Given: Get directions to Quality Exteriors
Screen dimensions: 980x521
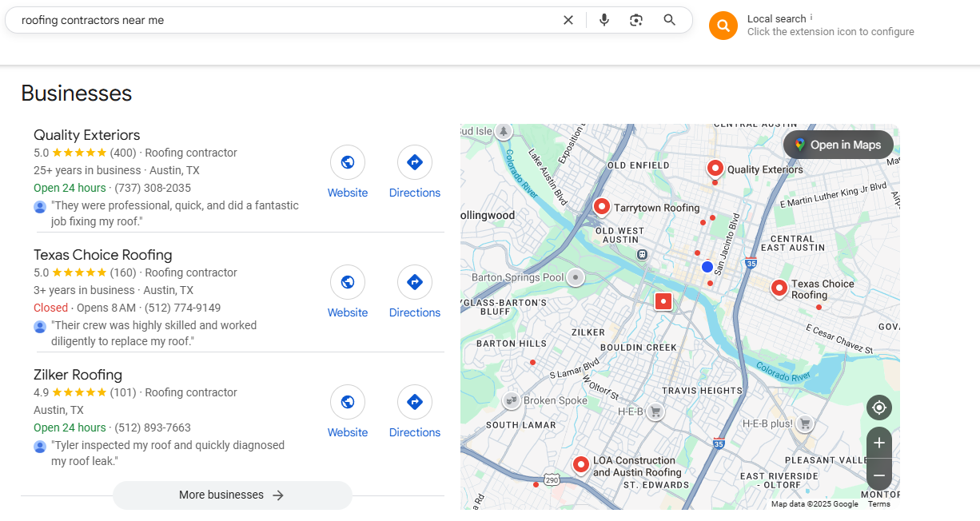Looking at the screenshot, I should coord(414,162).
